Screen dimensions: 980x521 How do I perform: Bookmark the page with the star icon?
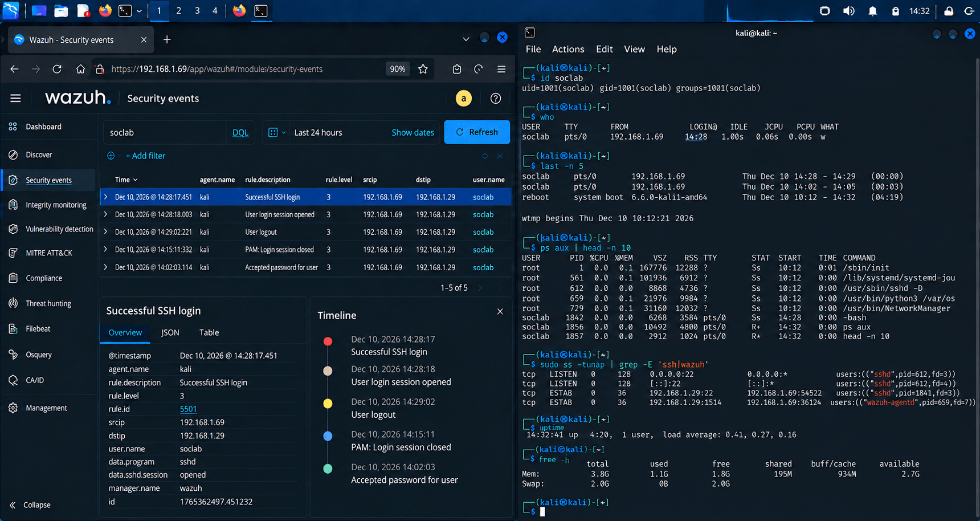(x=423, y=69)
